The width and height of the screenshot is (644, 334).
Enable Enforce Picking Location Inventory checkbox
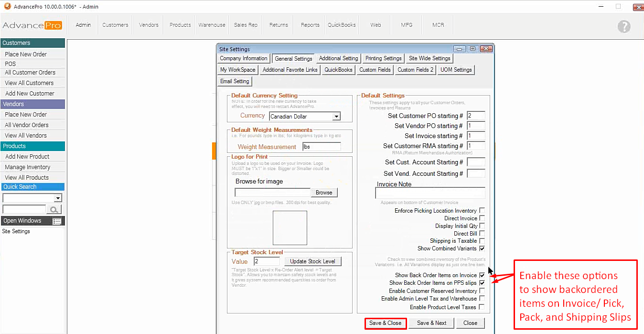pos(482,211)
